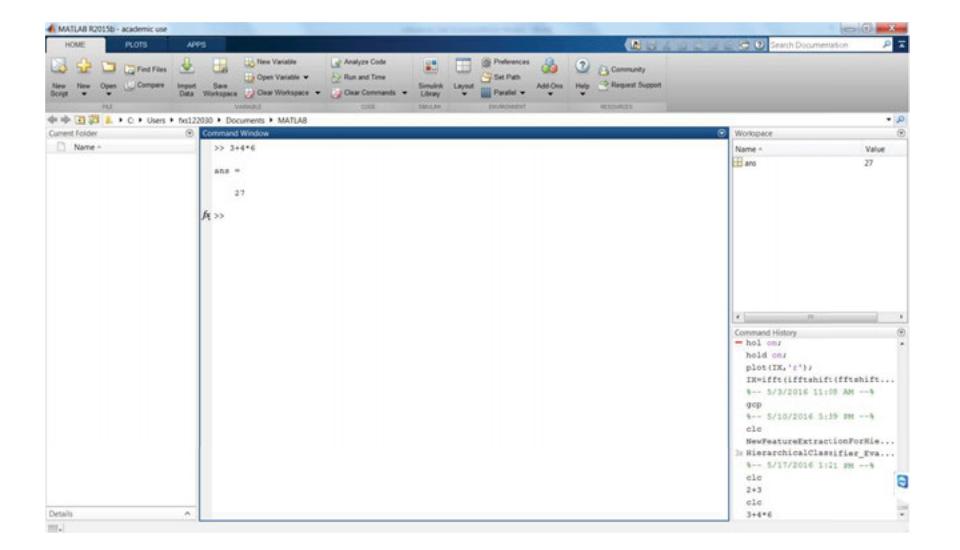Click Set Path
The width and height of the screenshot is (960, 550).
[x=501, y=77]
